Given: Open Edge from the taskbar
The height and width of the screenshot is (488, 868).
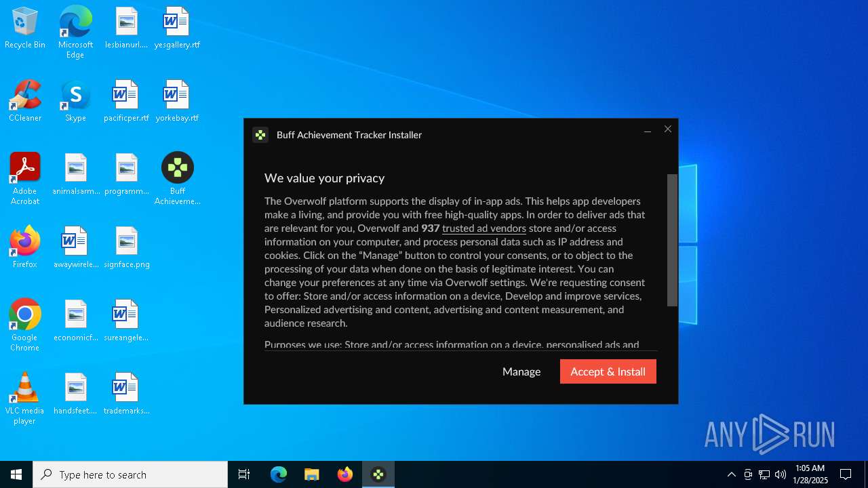Looking at the screenshot, I should point(279,474).
